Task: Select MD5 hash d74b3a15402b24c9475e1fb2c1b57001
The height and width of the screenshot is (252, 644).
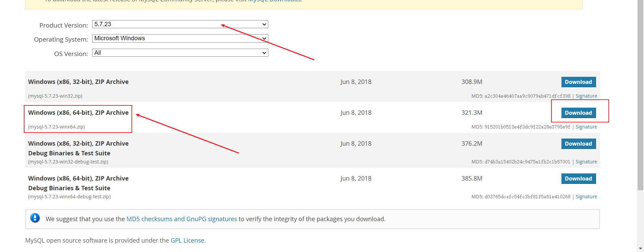Action: 527,162
